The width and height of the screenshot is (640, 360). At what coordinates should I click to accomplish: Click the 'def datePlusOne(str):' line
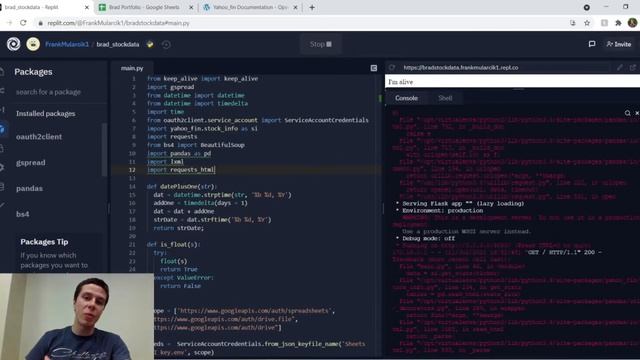tap(181, 187)
